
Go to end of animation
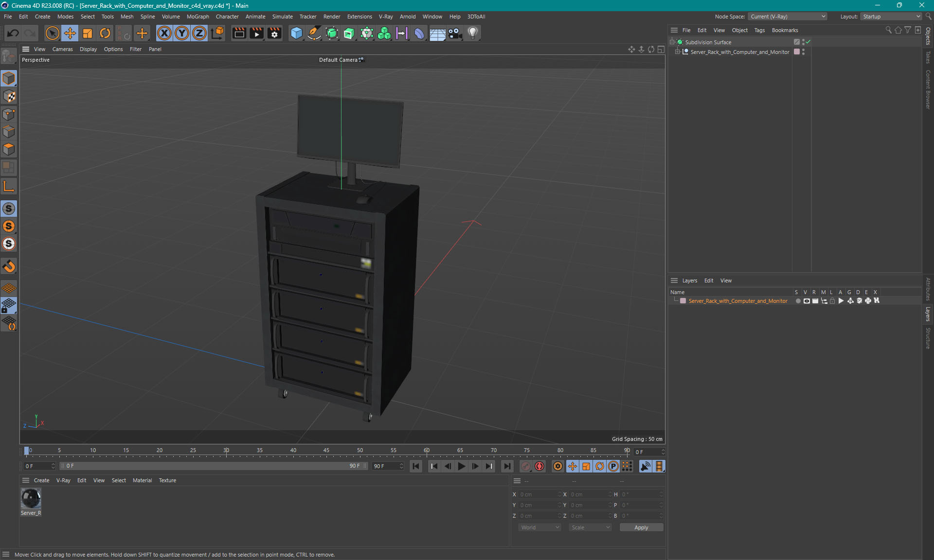pyautogui.click(x=507, y=466)
